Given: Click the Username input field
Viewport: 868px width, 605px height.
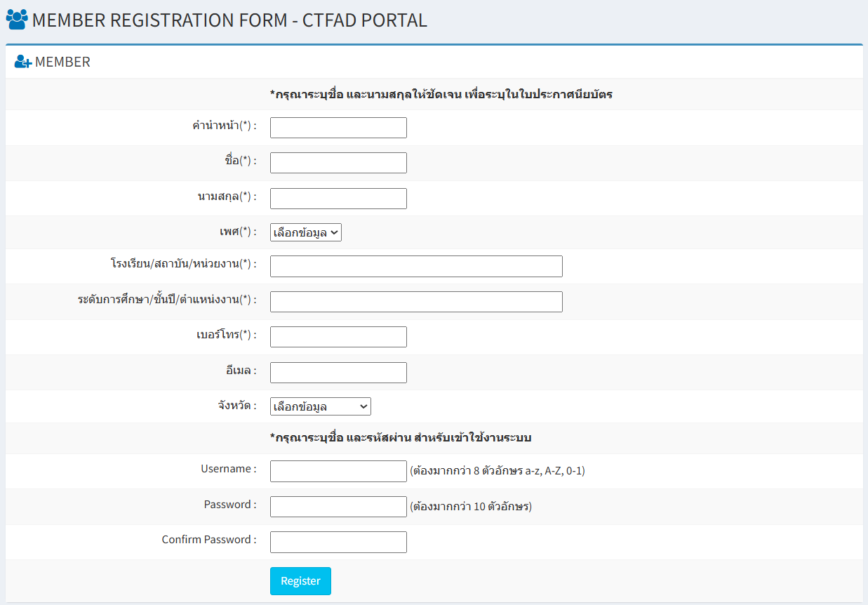Looking at the screenshot, I should pos(338,471).
